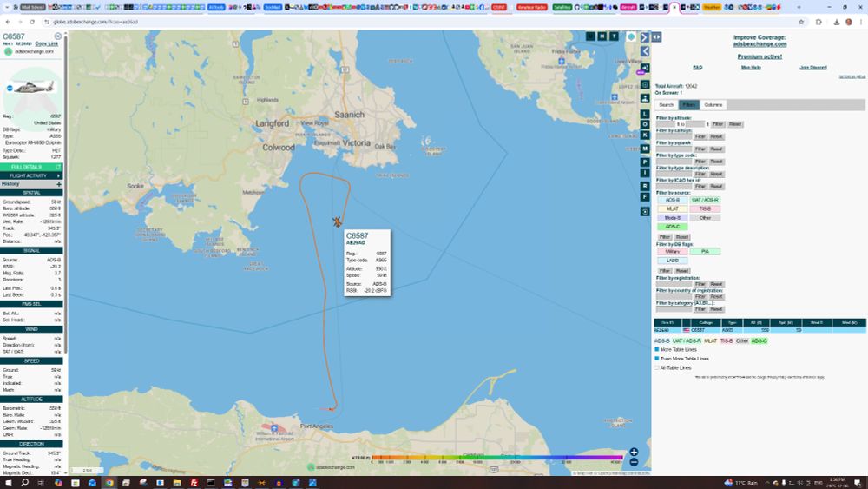Click the callsign filter input field
The width and height of the screenshot is (868, 489).
point(674,136)
